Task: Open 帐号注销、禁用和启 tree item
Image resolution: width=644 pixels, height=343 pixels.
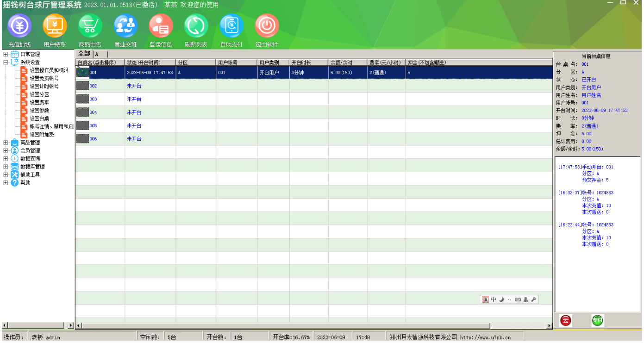Action: 52,126
